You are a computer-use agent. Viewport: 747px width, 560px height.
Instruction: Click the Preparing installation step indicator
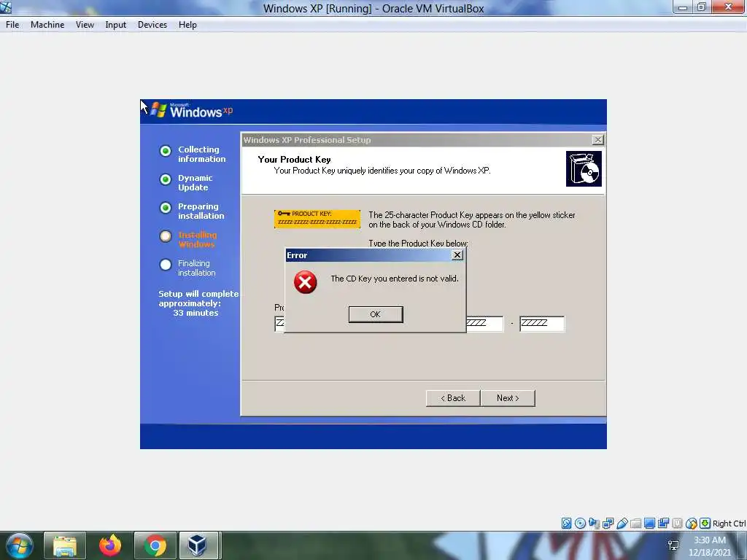[166, 208]
